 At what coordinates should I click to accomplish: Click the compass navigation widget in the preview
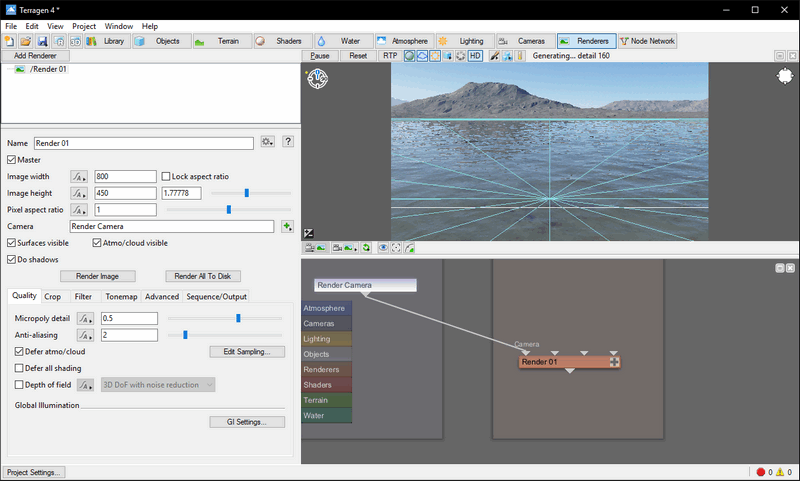pos(317,79)
